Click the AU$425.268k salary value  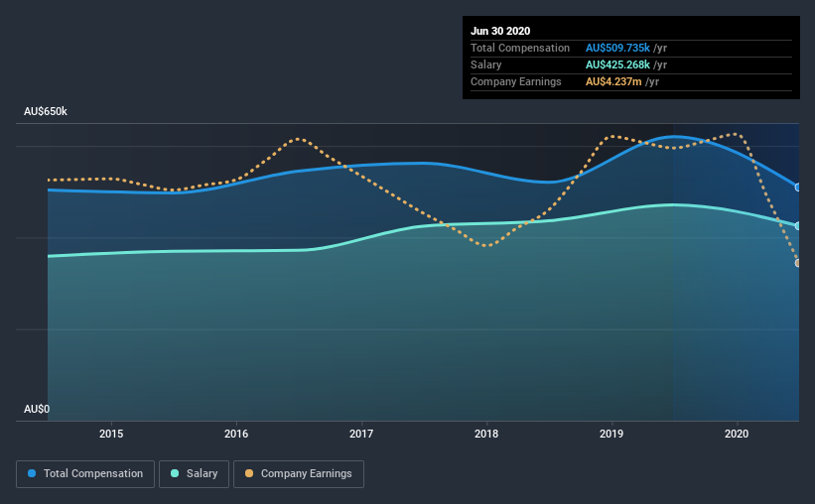coord(617,64)
